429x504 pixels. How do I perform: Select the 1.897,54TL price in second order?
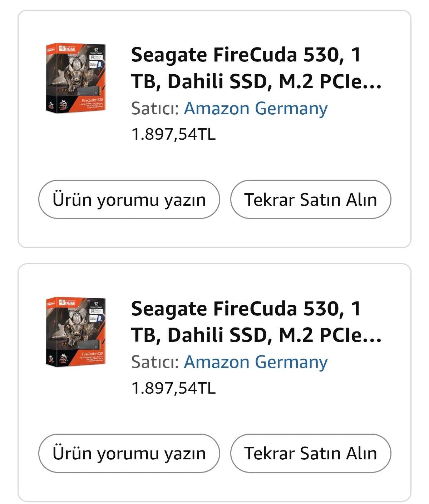tap(174, 388)
